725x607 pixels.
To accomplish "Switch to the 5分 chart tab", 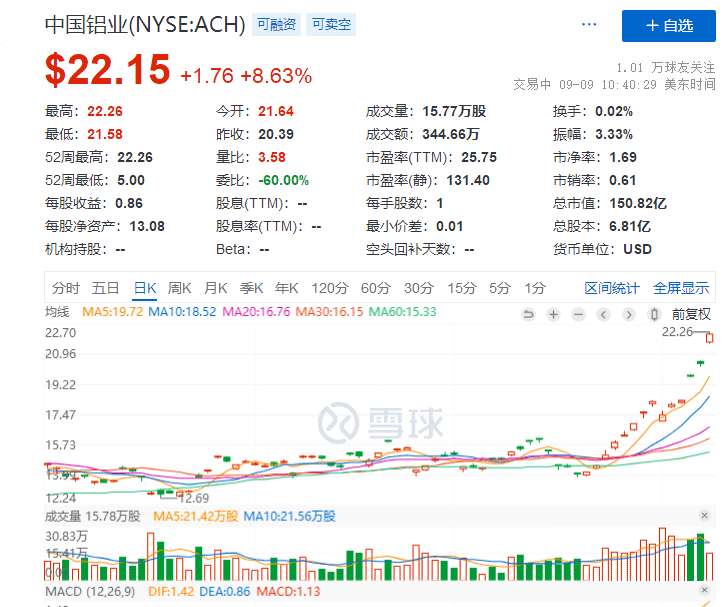I will click(500, 288).
